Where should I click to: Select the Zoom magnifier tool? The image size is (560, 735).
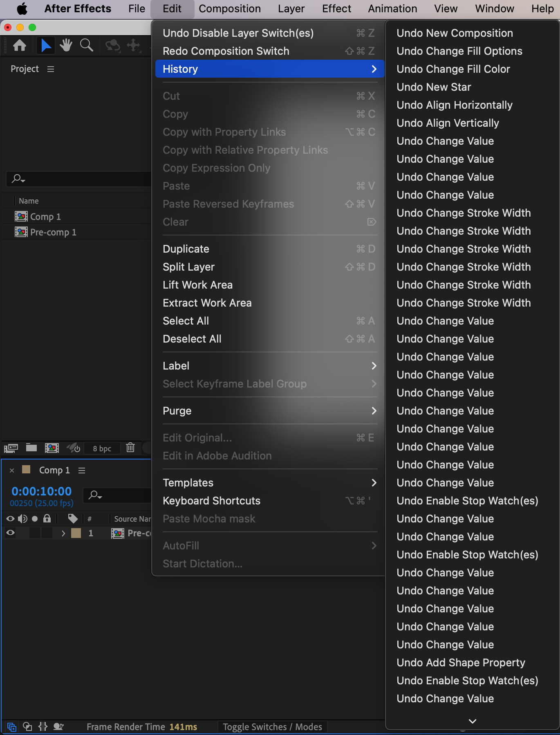(x=87, y=45)
